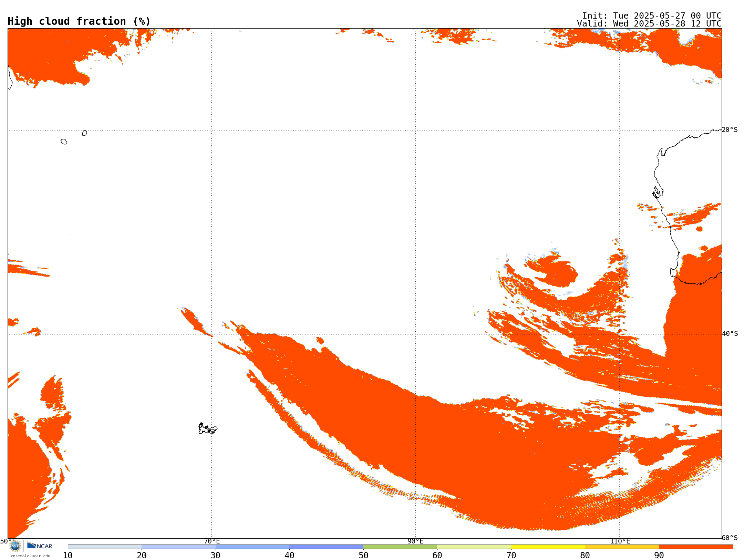744x560 pixels.
Task: Click the Kerguelen Islands outline near 70°E
Action: point(208,428)
